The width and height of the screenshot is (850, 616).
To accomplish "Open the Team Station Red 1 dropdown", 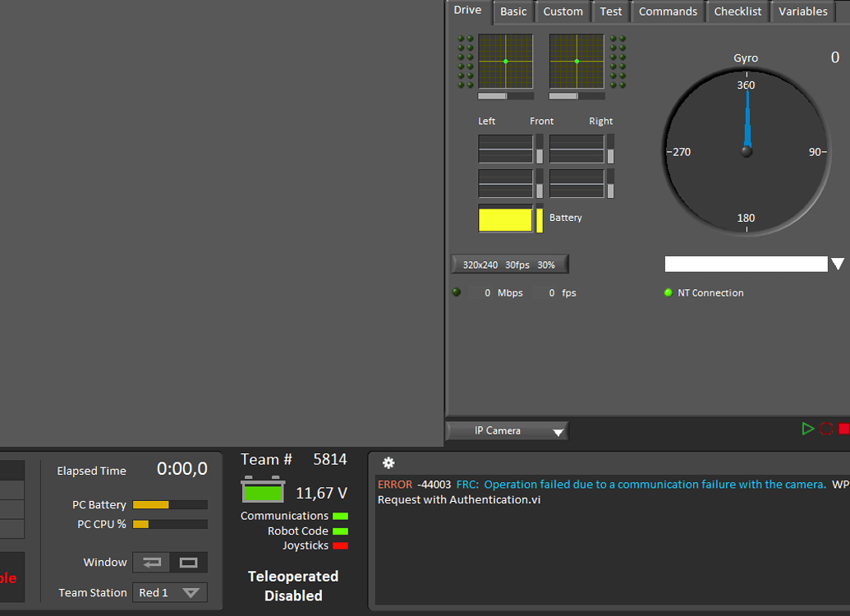I will click(x=170, y=593).
